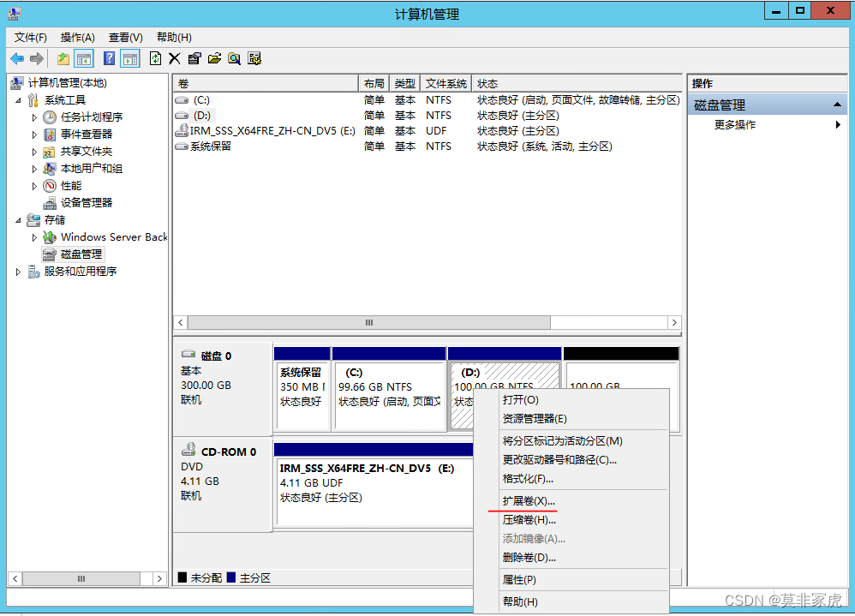This screenshot has height=616, width=855.
Task: Select the 本地用户和组 tree node
Action: tap(91, 169)
